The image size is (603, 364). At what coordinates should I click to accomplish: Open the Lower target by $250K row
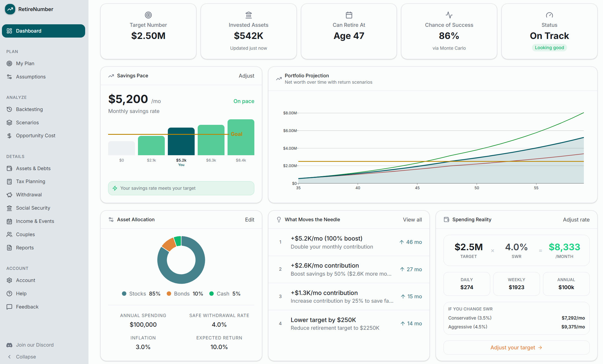[349, 324]
